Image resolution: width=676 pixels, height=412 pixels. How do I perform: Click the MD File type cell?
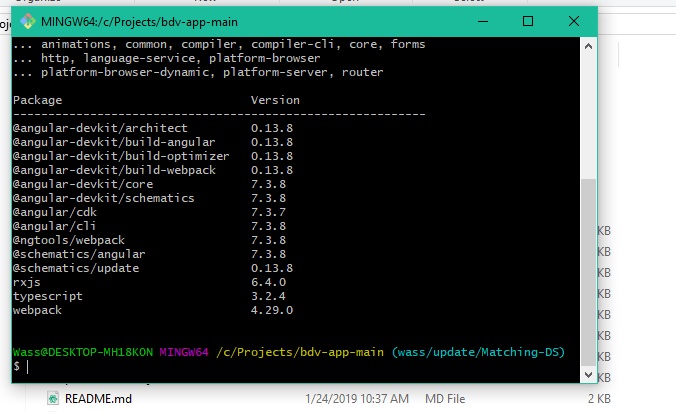[x=445, y=399]
